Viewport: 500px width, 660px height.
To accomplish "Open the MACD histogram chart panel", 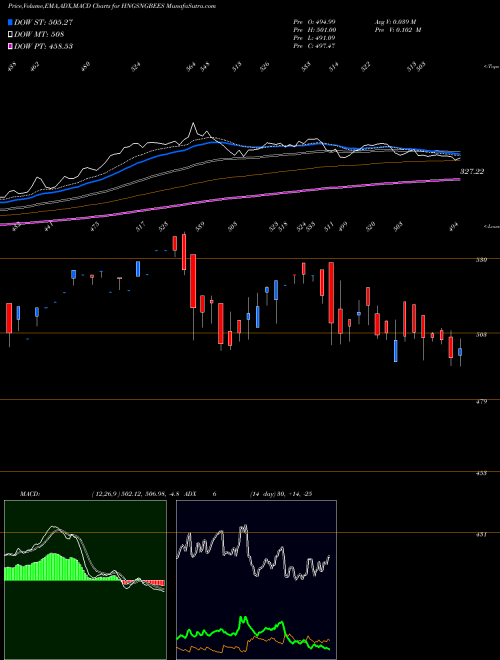I will (85, 580).
